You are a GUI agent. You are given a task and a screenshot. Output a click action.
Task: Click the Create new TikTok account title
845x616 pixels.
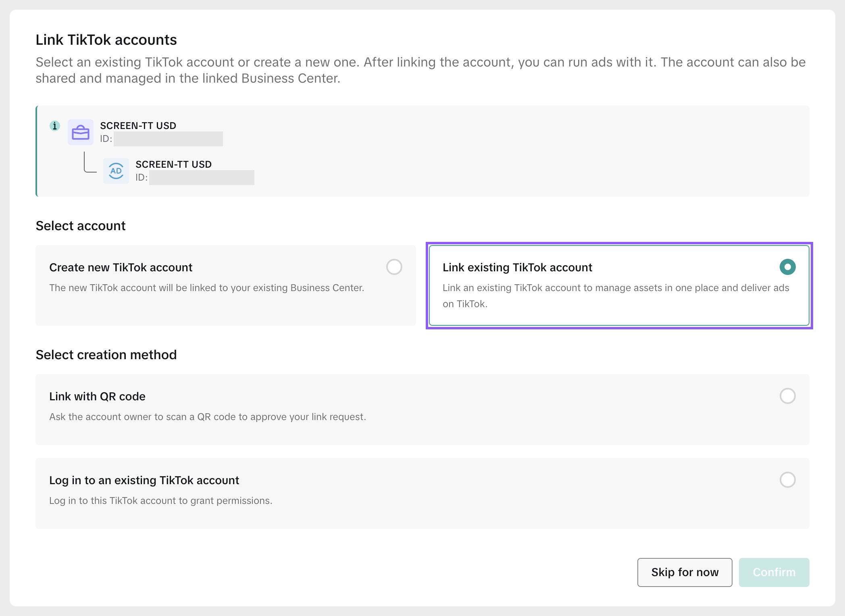[121, 267]
